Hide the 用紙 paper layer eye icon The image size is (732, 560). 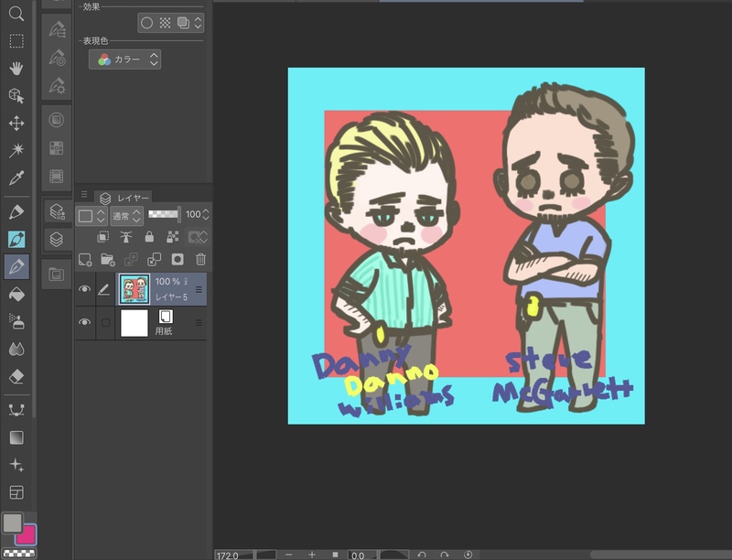[x=84, y=322]
